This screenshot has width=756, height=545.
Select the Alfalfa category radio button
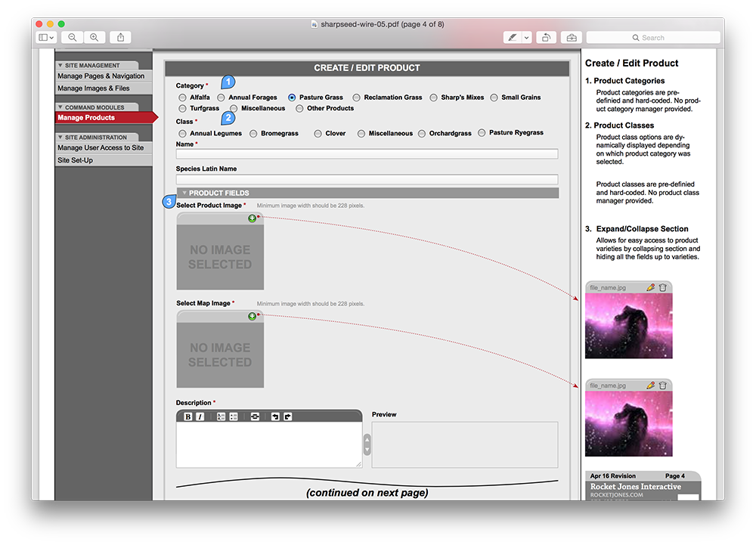182,98
